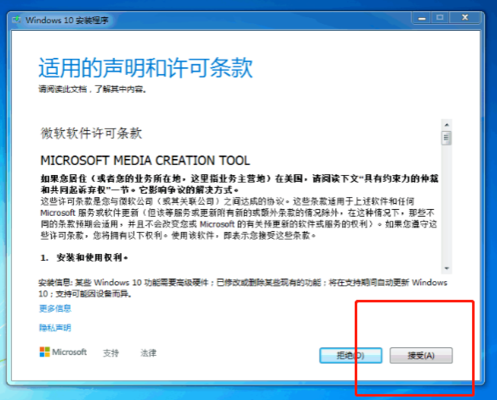Click the license scrollbar up arrow
This screenshot has height=400, width=497.
tap(447, 125)
